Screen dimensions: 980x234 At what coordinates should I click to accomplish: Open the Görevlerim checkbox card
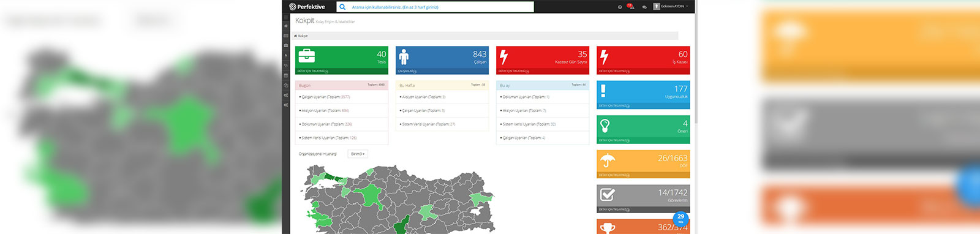(643, 198)
